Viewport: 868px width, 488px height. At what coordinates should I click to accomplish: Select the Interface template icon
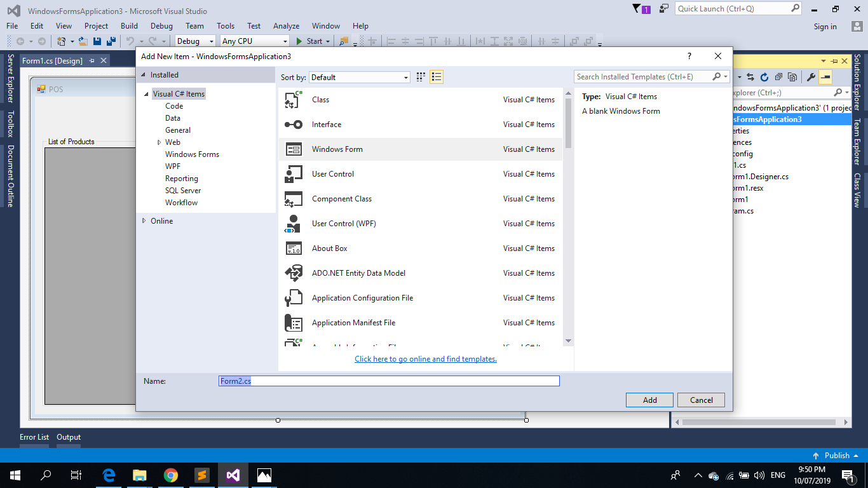[294, 125]
